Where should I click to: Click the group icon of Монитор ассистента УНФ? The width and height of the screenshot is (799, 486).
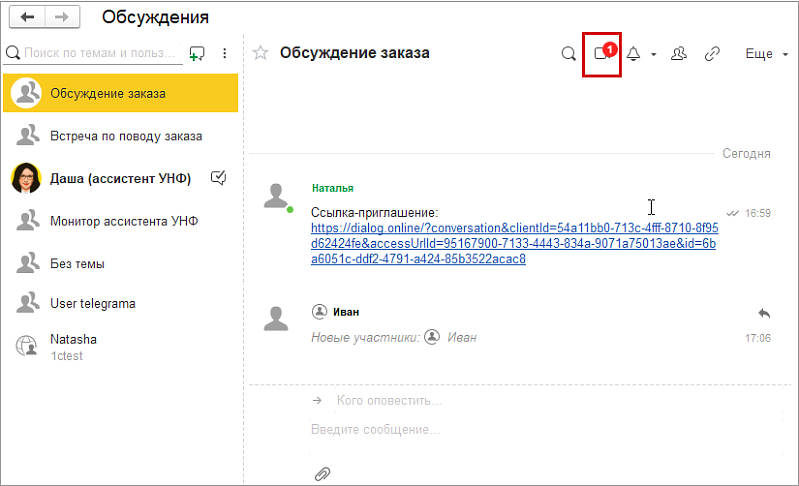28,220
